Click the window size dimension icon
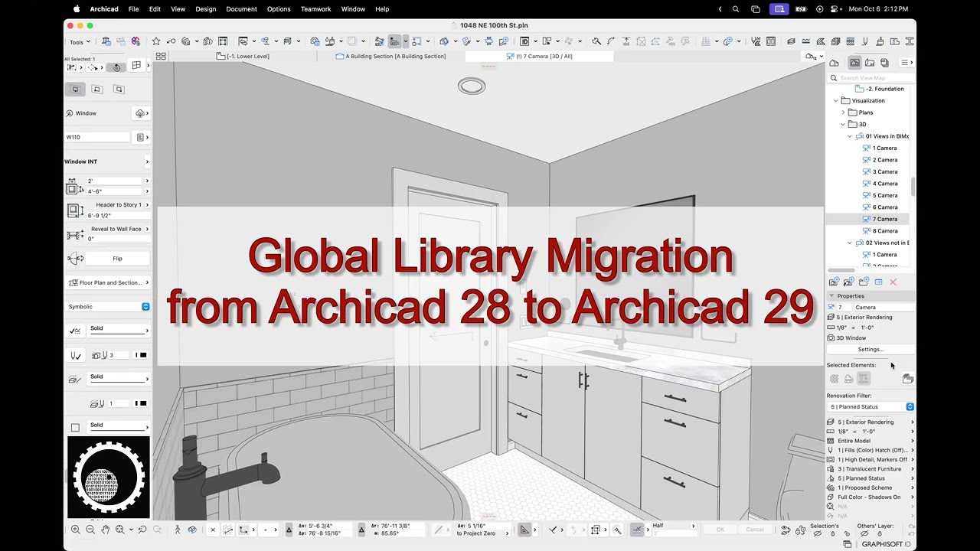 coord(73,186)
